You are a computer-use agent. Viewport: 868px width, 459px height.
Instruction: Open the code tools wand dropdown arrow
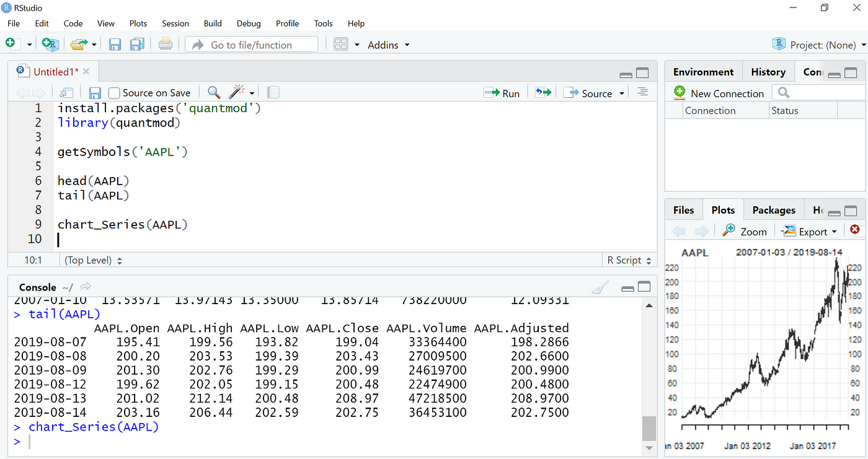tap(252, 94)
